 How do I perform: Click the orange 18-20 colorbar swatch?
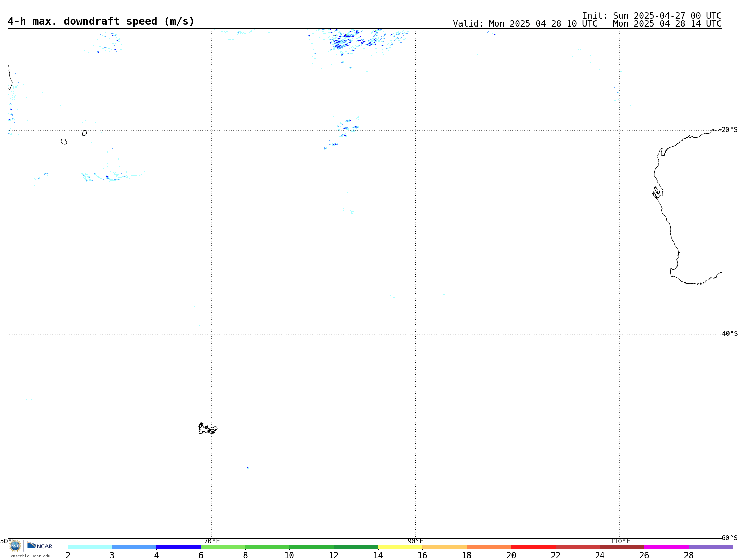click(489, 547)
